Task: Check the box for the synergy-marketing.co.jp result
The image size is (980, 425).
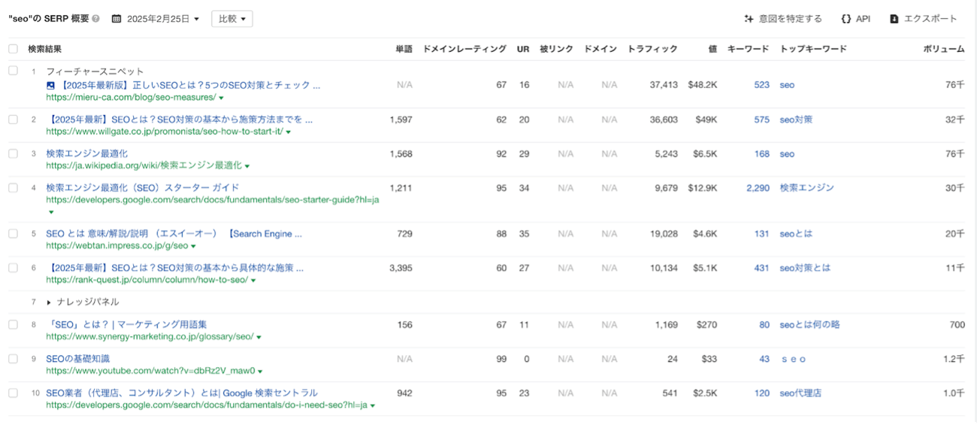Action: (13, 325)
